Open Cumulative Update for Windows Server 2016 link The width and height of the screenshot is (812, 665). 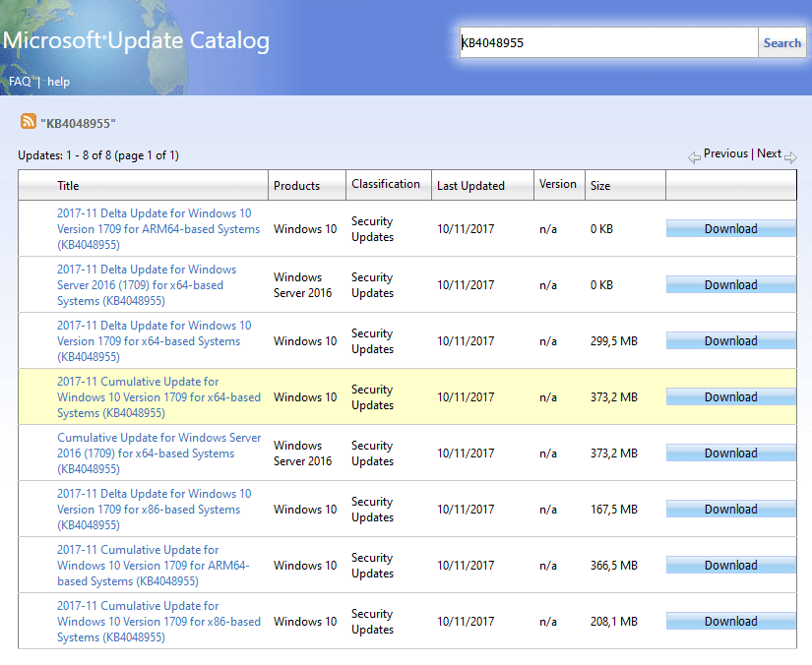tap(159, 453)
